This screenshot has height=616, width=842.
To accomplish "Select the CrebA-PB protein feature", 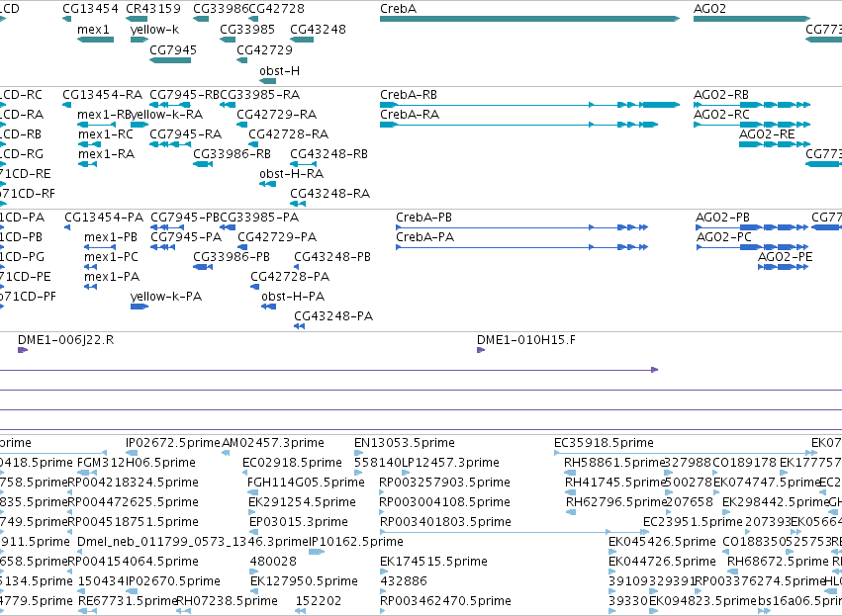I will tap(522, 227).
